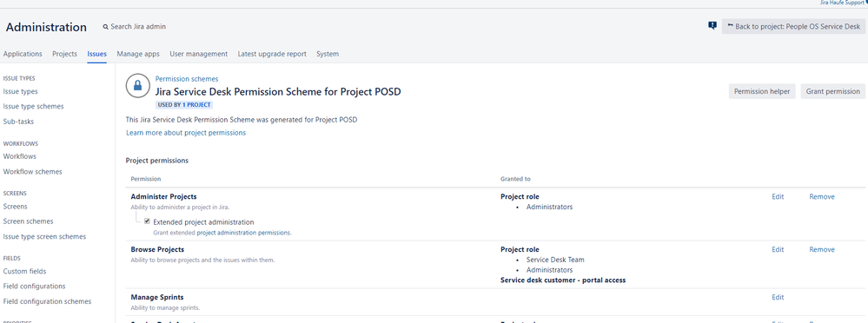
Task: Click the search magnifier icon
Action: pos(106,27)
